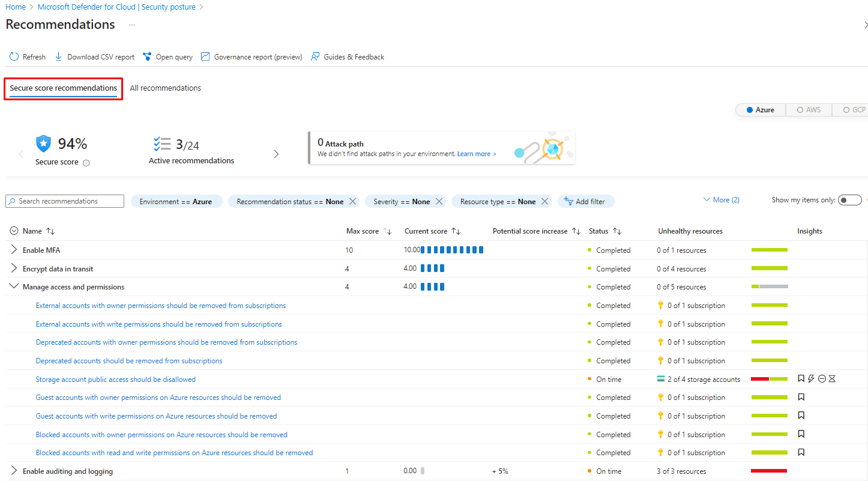This screenshot has height=481, width=868.
Task: Open the Governance report (preview)
Action: (x=252, y=57)
